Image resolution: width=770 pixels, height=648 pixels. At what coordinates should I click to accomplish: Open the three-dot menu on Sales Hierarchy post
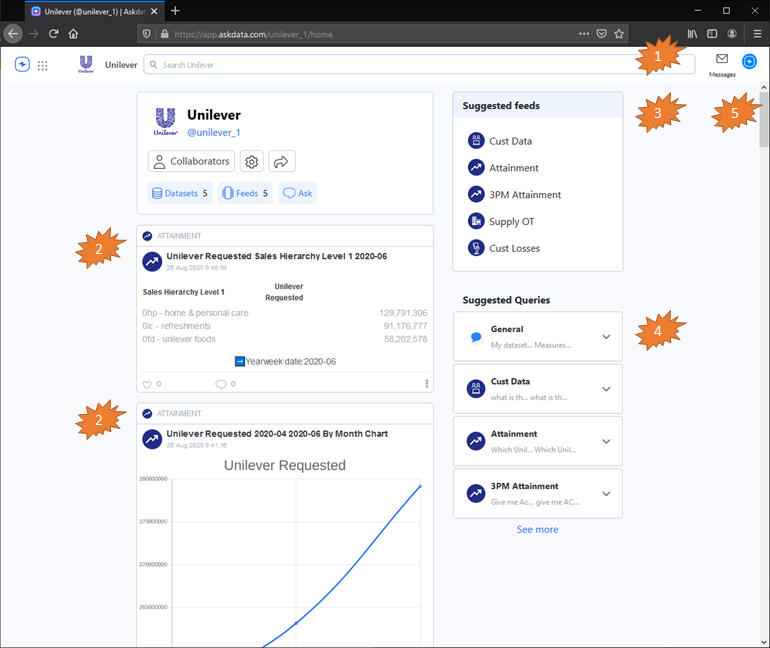click(426, 384)
